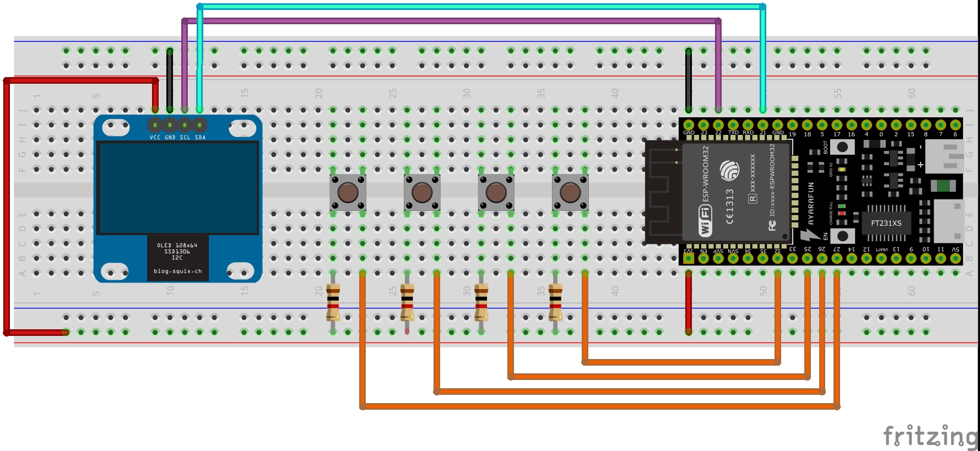Click the OLED SDA pin
This screenshot has height=451, width=980.
click(x=199, y=125)
